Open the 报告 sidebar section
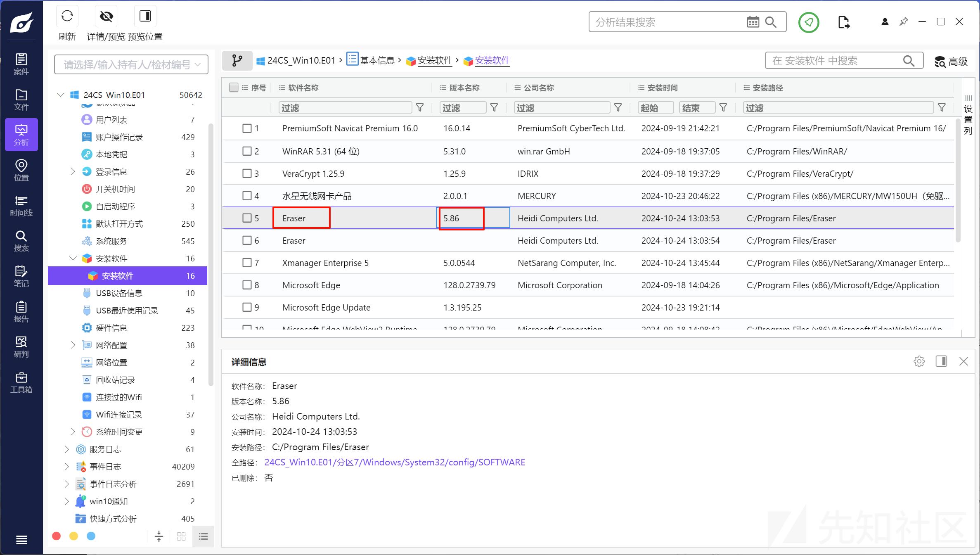The height and width of the screenshot is (555, 980). [x=21, y=312]
